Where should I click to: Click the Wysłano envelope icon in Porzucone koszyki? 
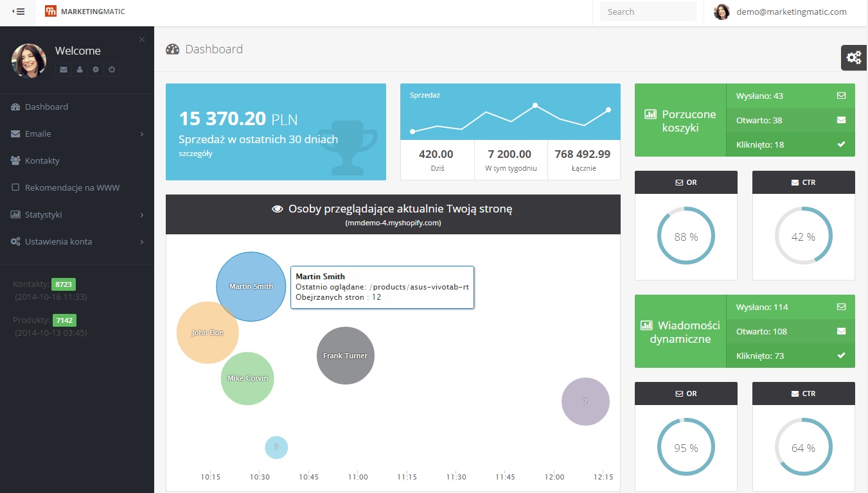(841, 96)
